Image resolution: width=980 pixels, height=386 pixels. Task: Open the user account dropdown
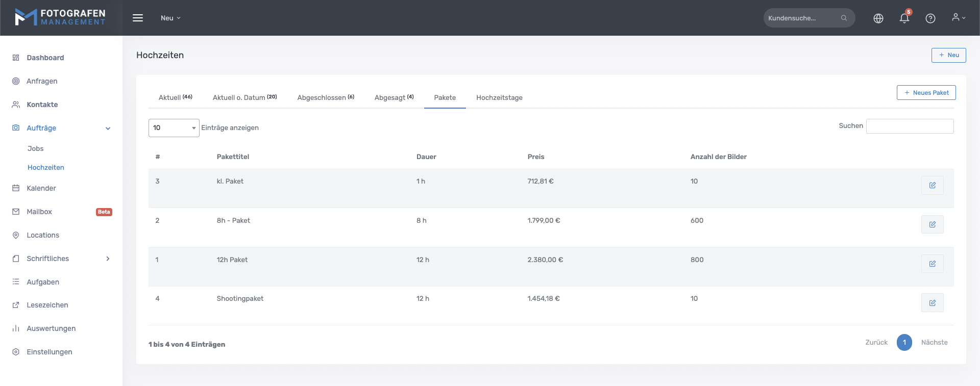pos(958,18)
